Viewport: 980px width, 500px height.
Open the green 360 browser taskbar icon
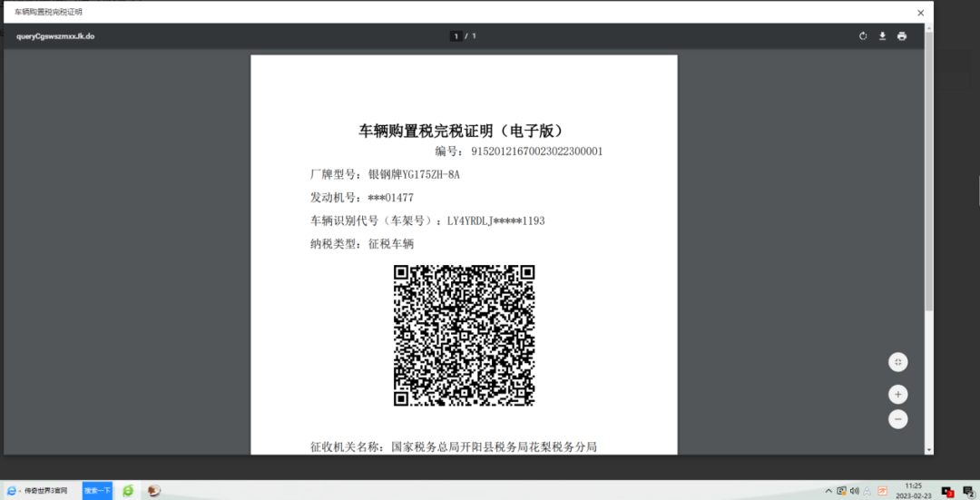point(128,491)
